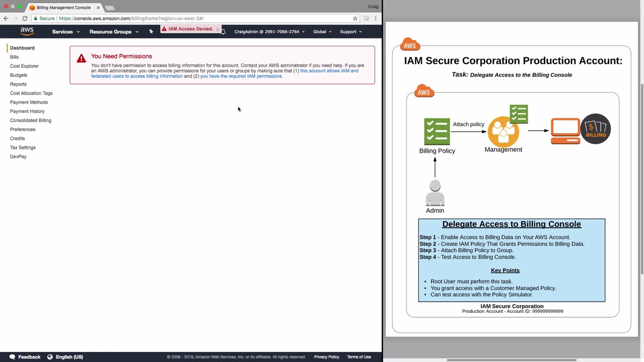Change language via English (US)
This screenshot has width=644, height=362.
point(69,357)
